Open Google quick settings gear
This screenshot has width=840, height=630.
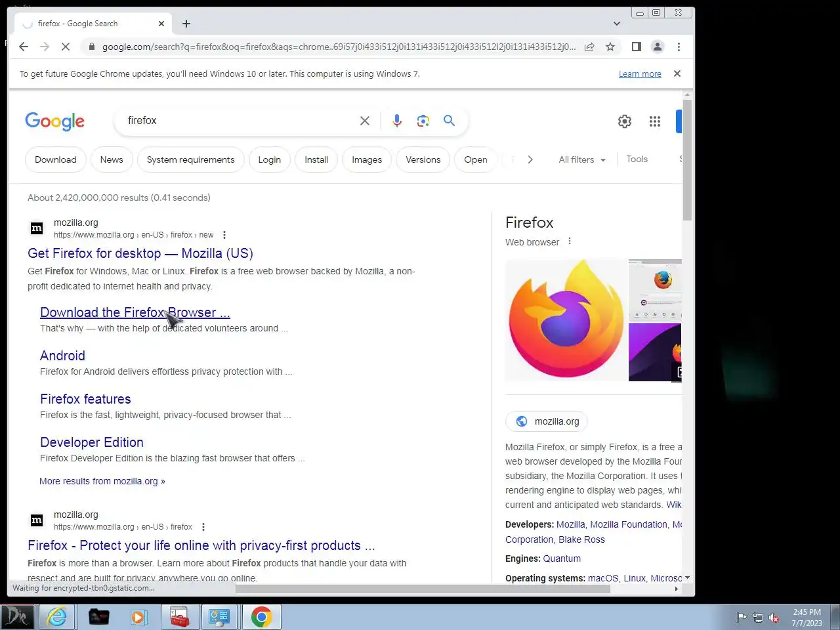point(625,121)
